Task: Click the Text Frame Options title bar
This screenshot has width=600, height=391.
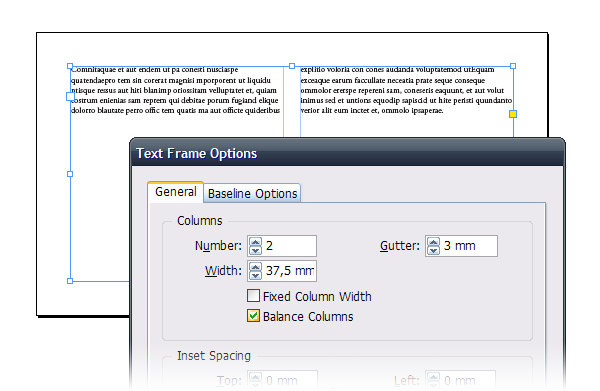Action: tap(347, 153)
